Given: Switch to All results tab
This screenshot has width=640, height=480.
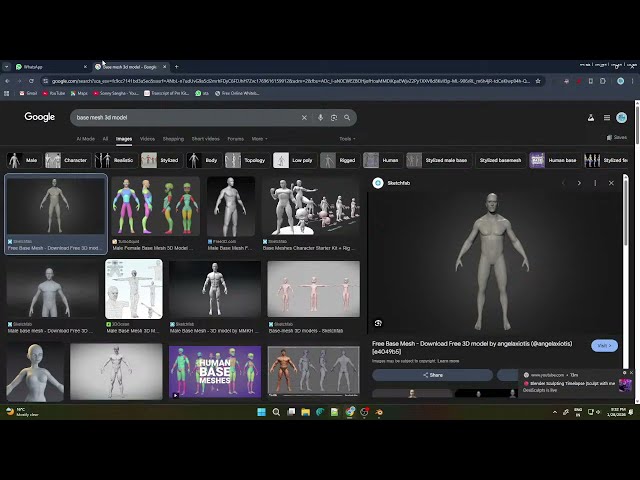Looking at the screenshot, I should pos(105,139).
